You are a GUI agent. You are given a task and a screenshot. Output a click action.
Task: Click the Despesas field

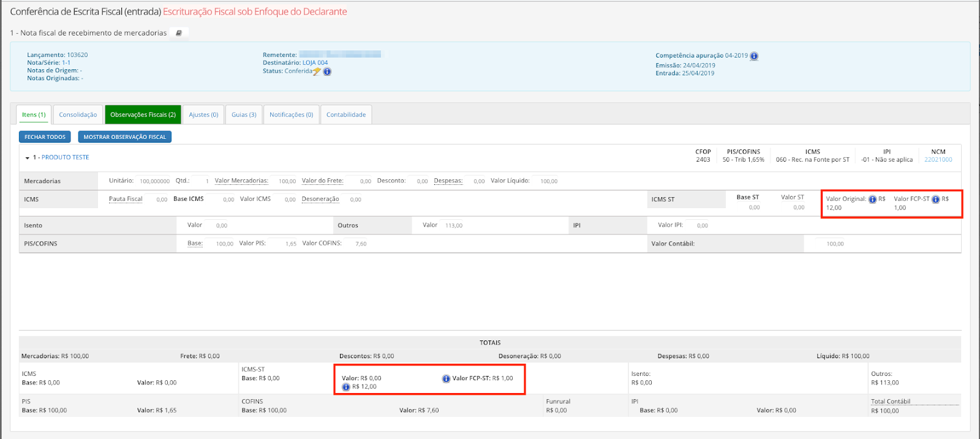tap(475, 181)
